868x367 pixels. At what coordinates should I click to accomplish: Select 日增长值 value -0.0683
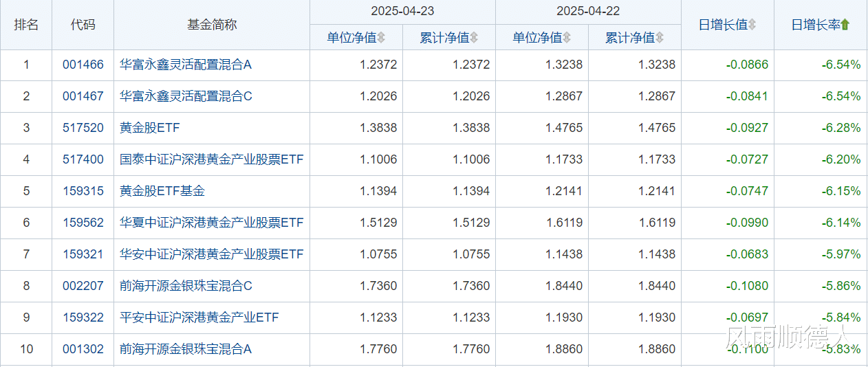(x=747, y=254)
